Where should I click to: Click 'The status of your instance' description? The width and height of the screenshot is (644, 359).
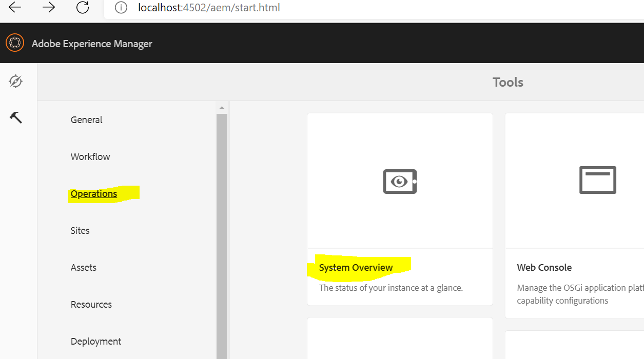(x=391, y=288)
